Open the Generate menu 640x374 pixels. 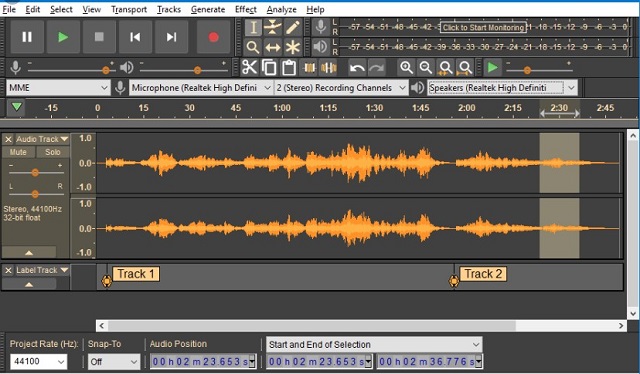208,9
